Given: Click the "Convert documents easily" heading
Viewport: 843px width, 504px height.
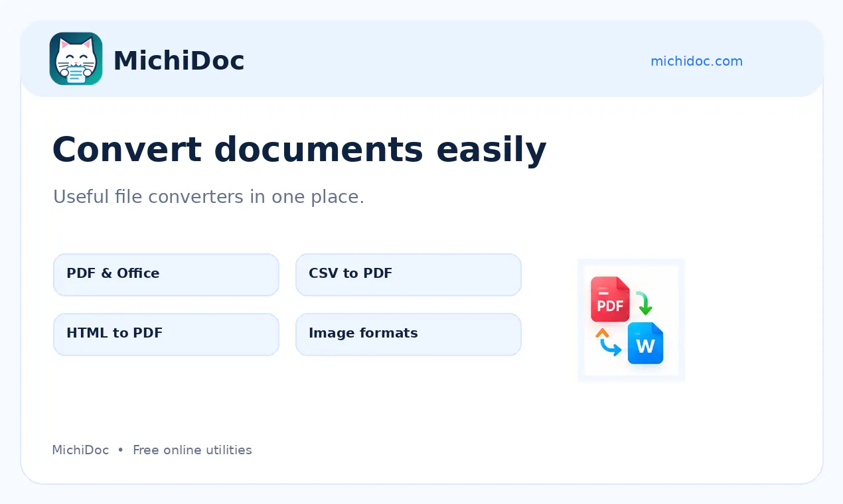Looking at the screenshot, I should (299, 149).
